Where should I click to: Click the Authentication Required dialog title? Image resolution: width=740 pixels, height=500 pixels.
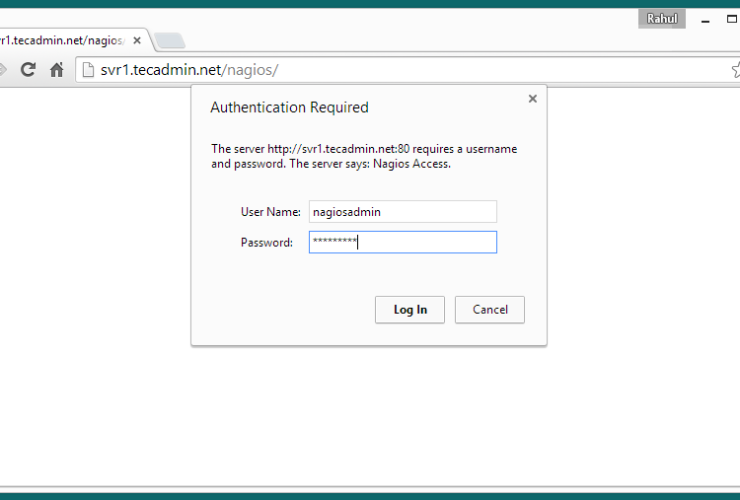pyautogui.click(x=289, y=108)
